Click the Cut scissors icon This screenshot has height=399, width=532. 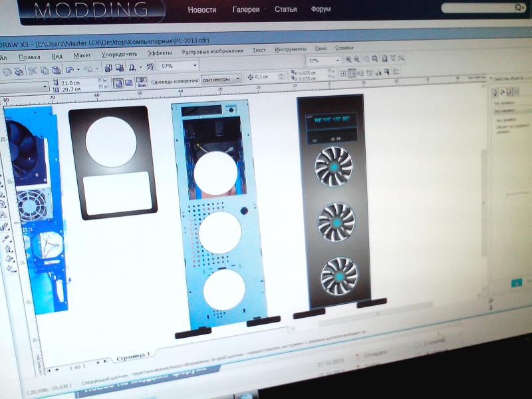pyautogui.click(x=33, y=70)
